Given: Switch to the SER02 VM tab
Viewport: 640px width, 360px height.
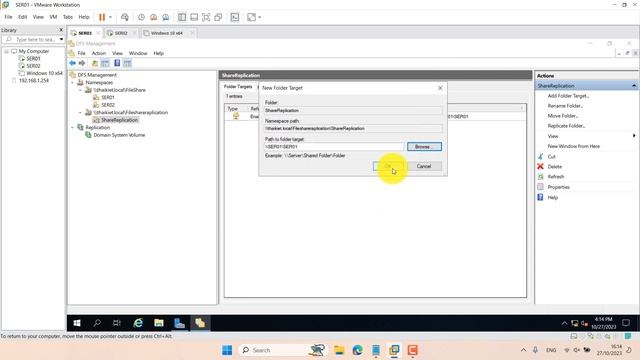Looking at the screenshot, I should 121,33.
